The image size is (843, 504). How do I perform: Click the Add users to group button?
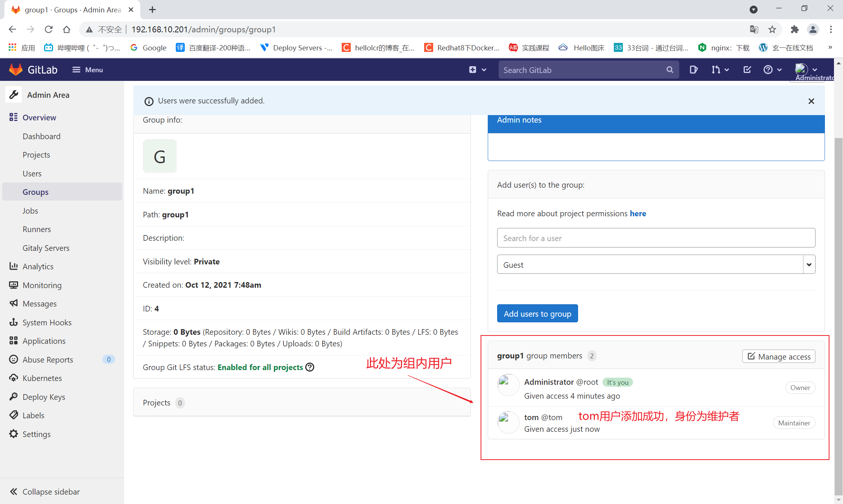pyautogui.click(x=537, y=313)
